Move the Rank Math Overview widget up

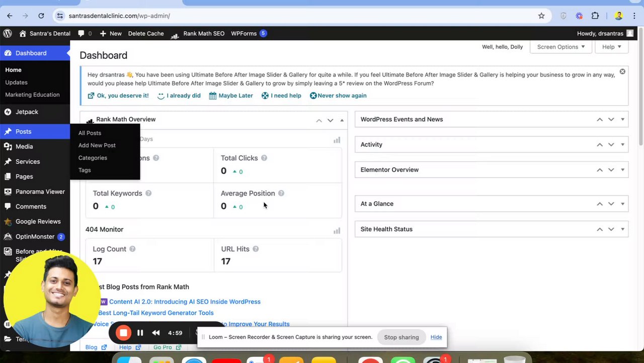319,120
